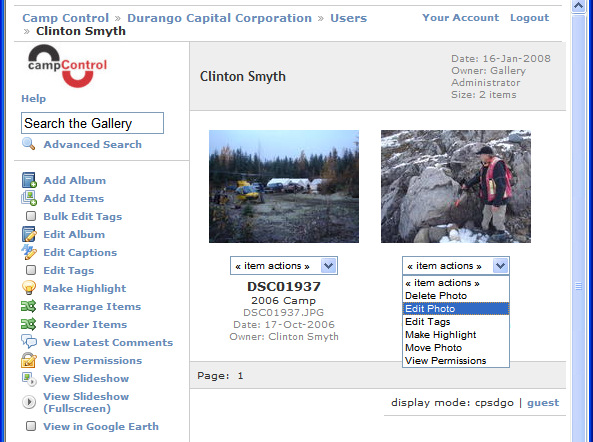
Task: Click the Owner: Clinton Smyth text
Action: coord(284,337)
